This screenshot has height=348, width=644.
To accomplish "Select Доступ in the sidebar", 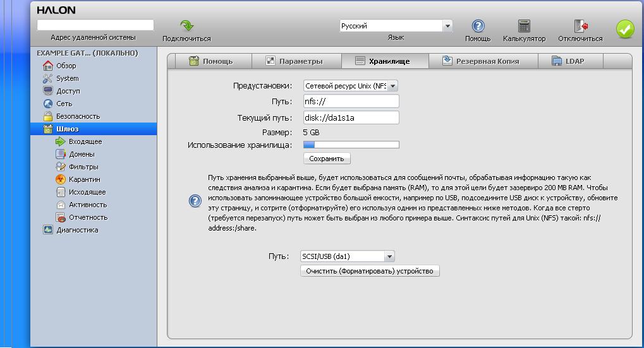I will [x=68, y=91].
